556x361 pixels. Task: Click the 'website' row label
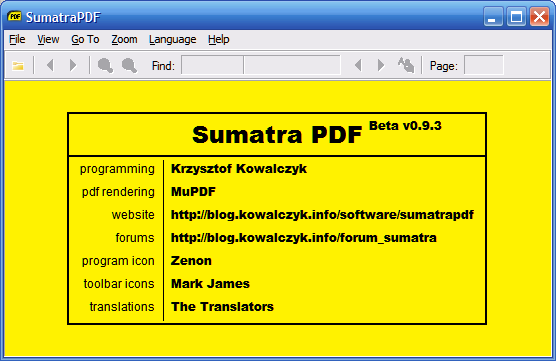(133, 215)
